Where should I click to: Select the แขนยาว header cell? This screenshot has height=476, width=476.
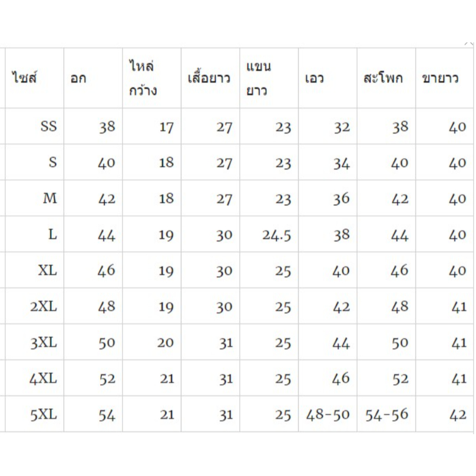259,78
